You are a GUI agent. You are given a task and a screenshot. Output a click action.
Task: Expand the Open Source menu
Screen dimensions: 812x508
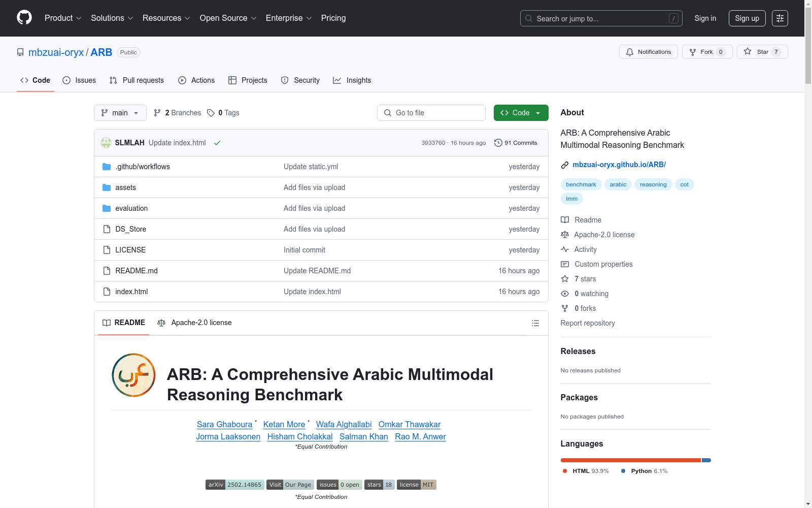click(x=228, y=18)
